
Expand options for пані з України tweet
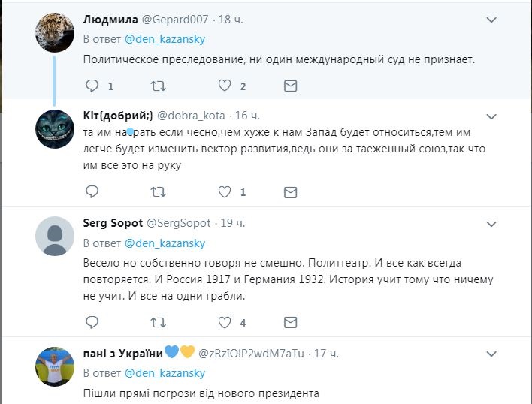coord(491,354)
